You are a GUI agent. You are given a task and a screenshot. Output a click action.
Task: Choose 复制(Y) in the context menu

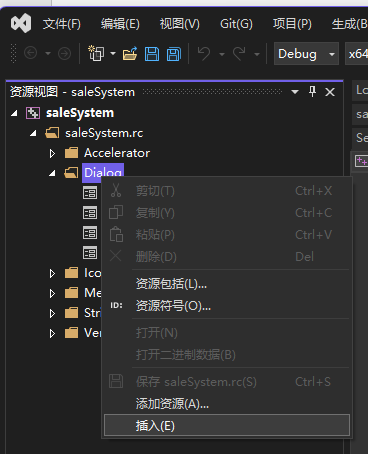click(227, 213)
